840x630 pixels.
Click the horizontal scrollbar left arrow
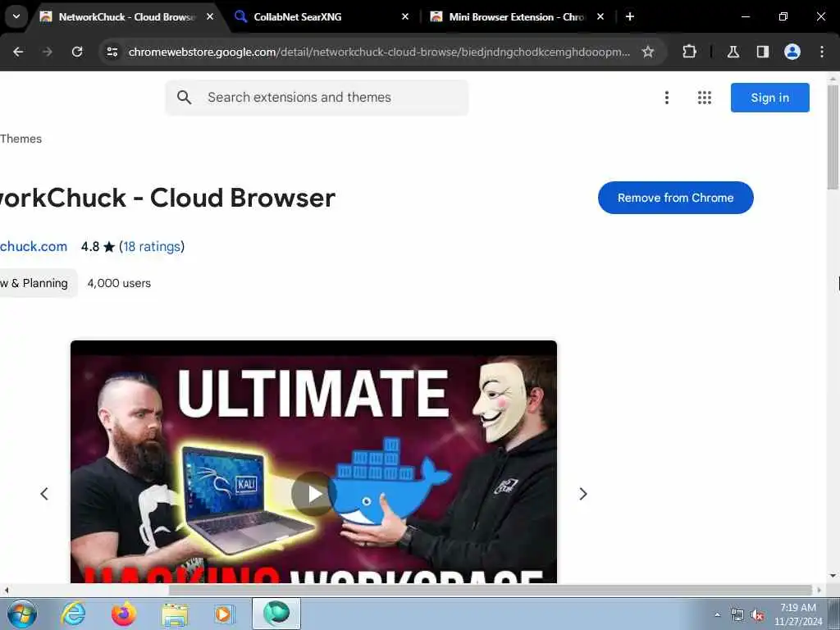[x=6, y=591]
